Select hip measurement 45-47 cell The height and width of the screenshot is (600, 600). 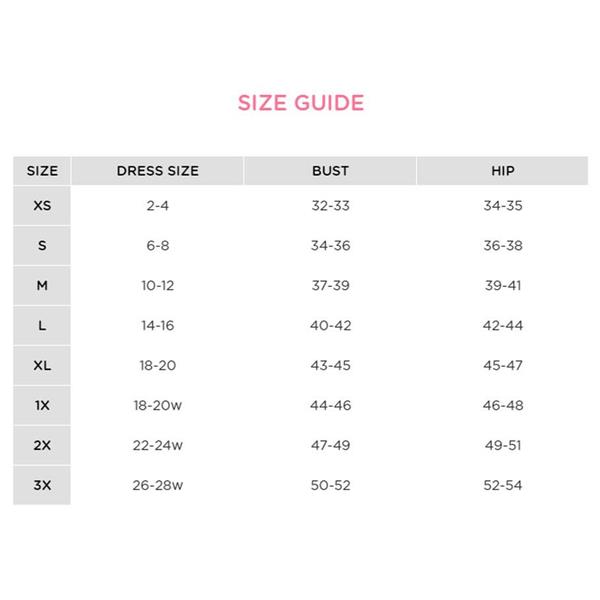(x=503, y=366)
